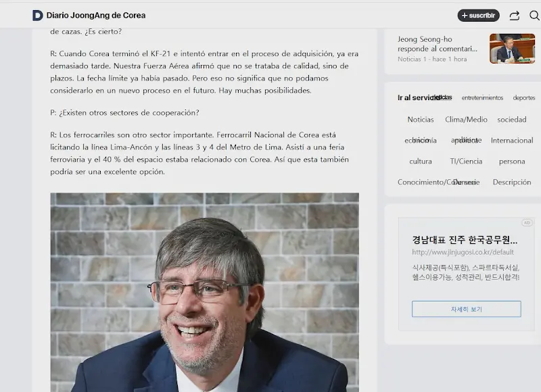Click the Diario JoongAng D logo icon

click(38, 16)
